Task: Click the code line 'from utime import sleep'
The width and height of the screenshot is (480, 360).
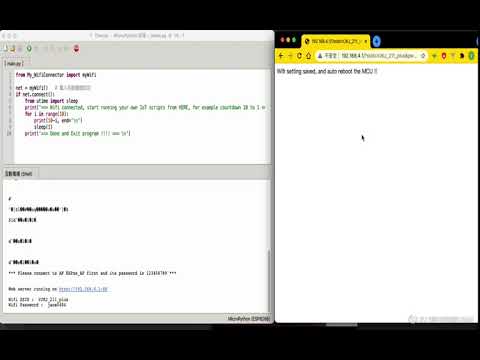Action: [51, 101]
